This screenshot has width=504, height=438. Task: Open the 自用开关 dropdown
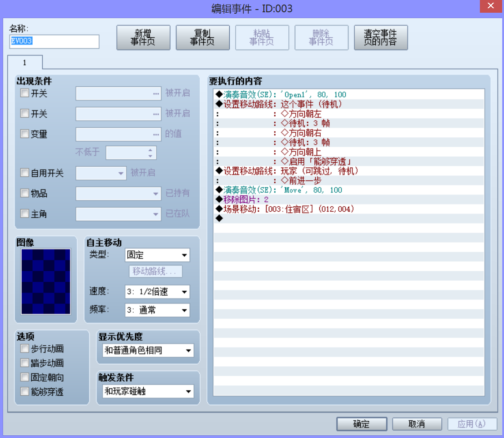[101, 173]
